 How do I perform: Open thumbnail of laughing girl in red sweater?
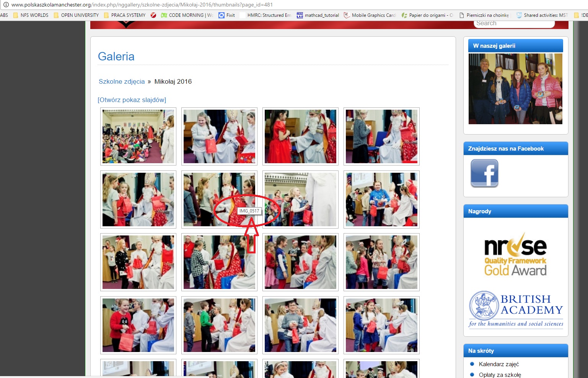(x=138, y=325)
